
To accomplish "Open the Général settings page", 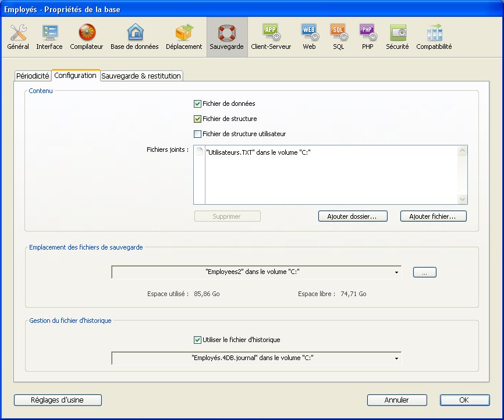I will coord(18,37).
